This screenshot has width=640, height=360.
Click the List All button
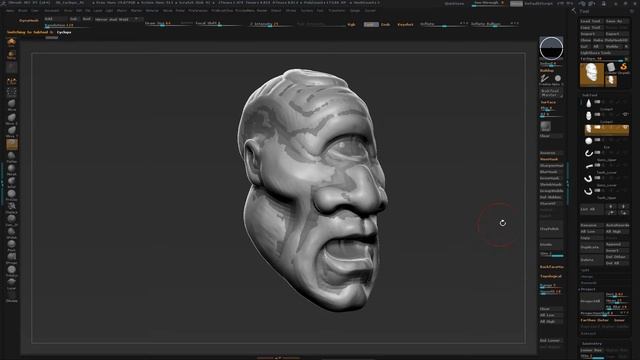(591, 209)
